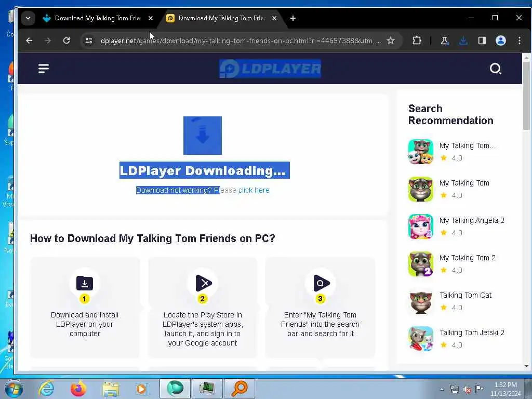Screen dimensions: 532x399
Task: Click the 'How to Download My Talking Tom Friends' heading
Action: (152, 238)
